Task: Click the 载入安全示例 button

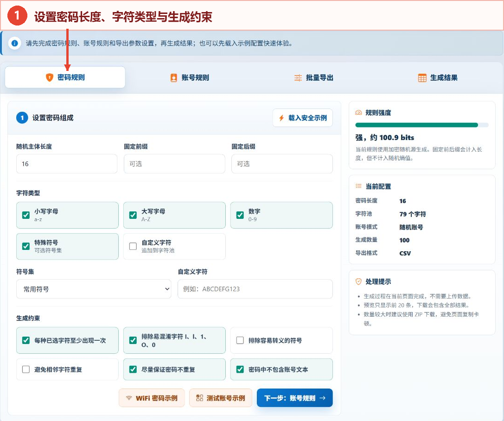Action: point(302,118)
